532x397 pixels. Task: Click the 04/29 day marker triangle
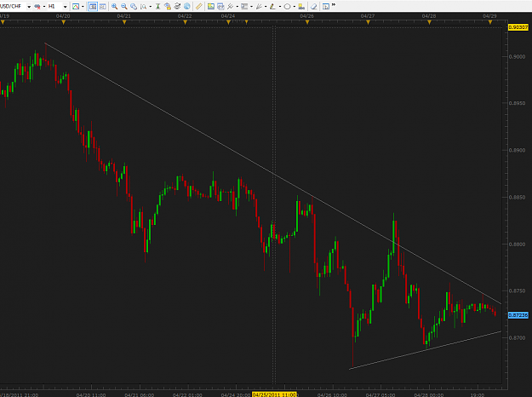tap(490, 22)
